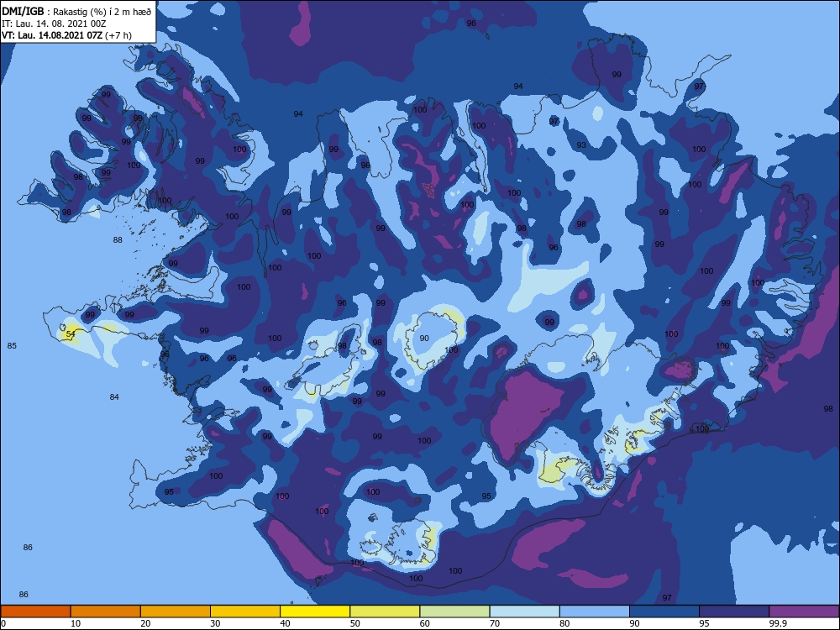Click the purple legend swatch above 99.9
This screenshot has height=630, width=840.
(x=804, y=612)
